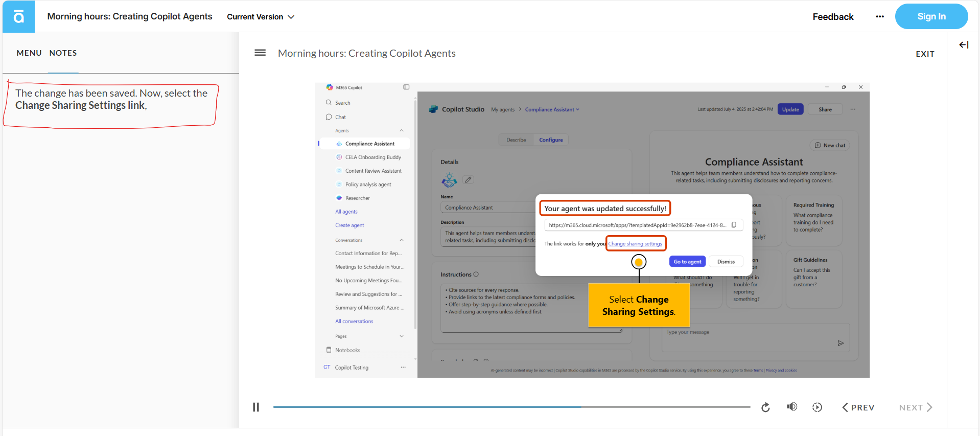The width and height of the screenshot is (980, 436).
Task: Replay the slide with the reload icon
Action: (765, 407)
